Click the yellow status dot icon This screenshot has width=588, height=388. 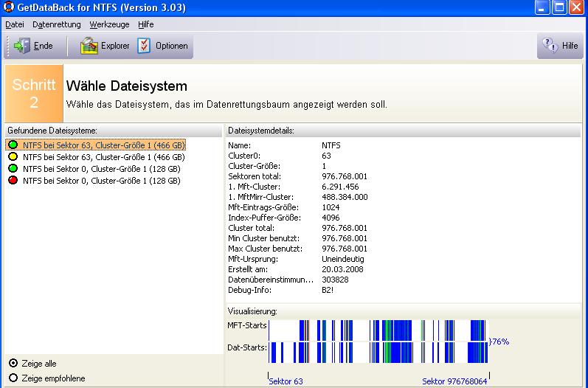point(13,156)
